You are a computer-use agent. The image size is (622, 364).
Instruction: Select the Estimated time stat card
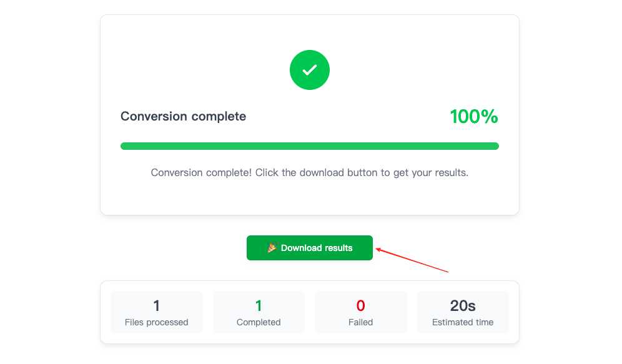click(x=463, y=312)
